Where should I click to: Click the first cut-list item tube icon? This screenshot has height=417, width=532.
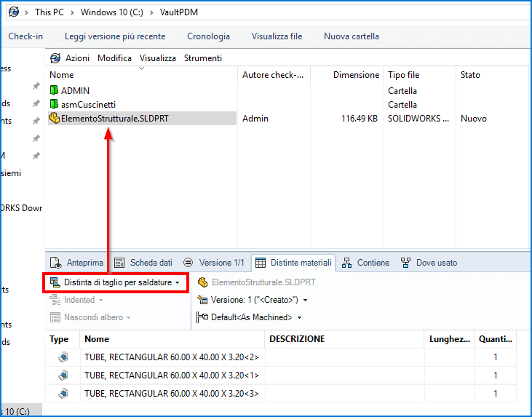(x=63, y=357)
